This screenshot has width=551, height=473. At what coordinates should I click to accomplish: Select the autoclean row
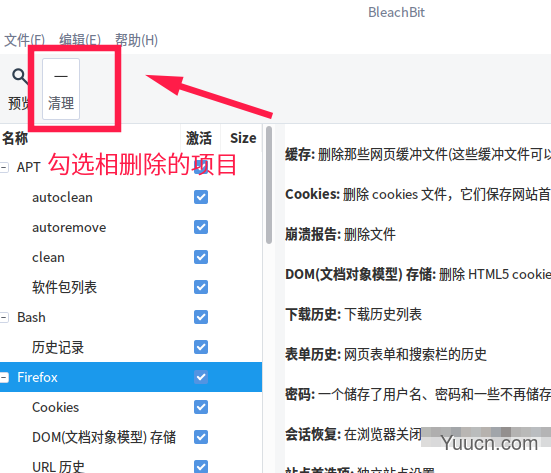click(131, 197)
